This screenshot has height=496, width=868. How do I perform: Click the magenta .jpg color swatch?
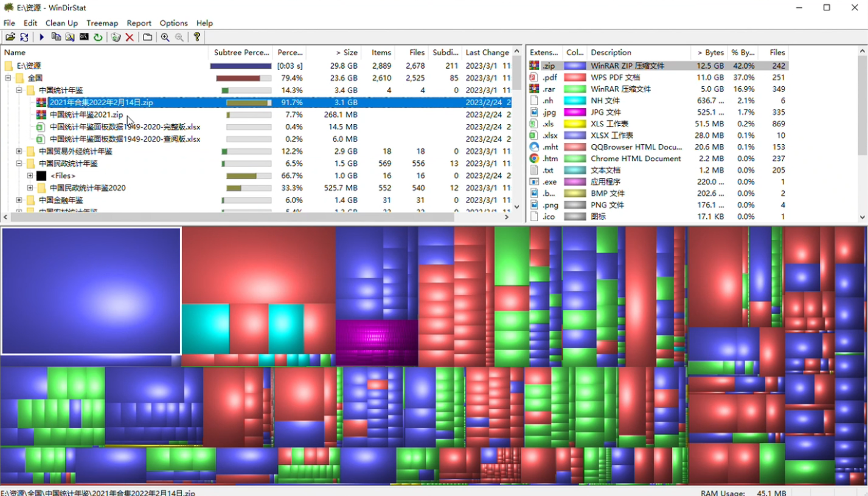(x=574, y=112)
